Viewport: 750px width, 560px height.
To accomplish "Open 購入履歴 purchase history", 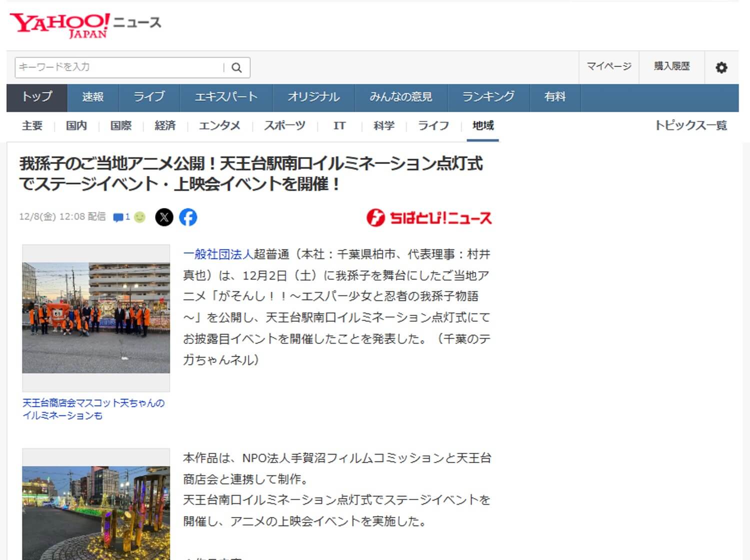I will (x=671, y=66).
